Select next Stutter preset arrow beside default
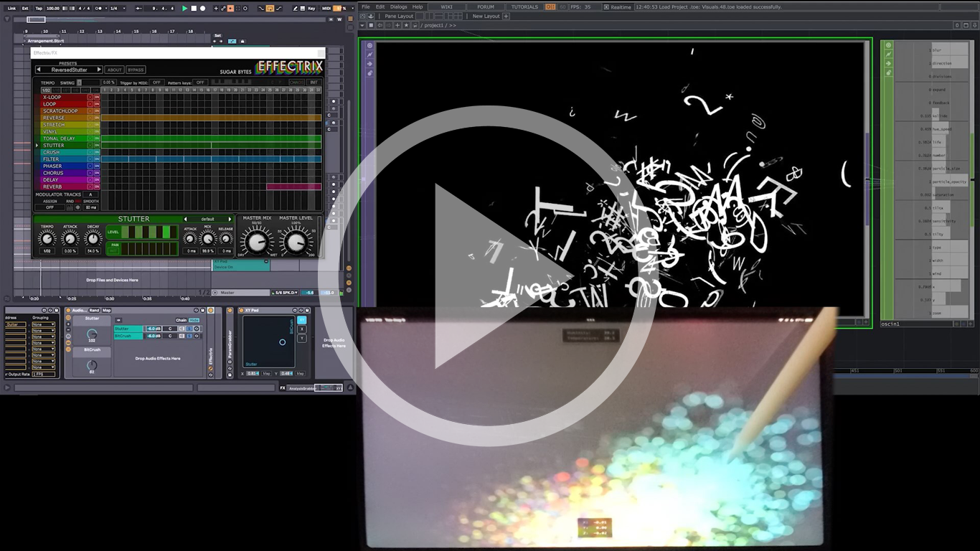 [x=230, y=219]
